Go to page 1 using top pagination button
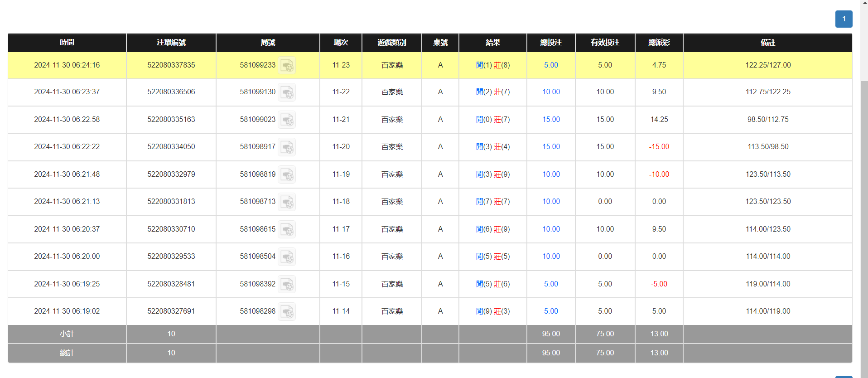868x378 pixels. pos(844,19)
